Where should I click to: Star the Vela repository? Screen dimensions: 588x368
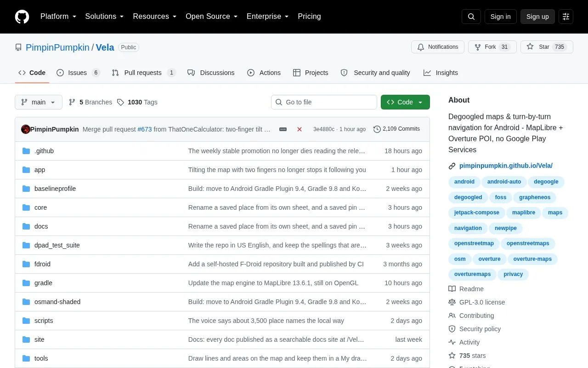(x=547, y=47)
